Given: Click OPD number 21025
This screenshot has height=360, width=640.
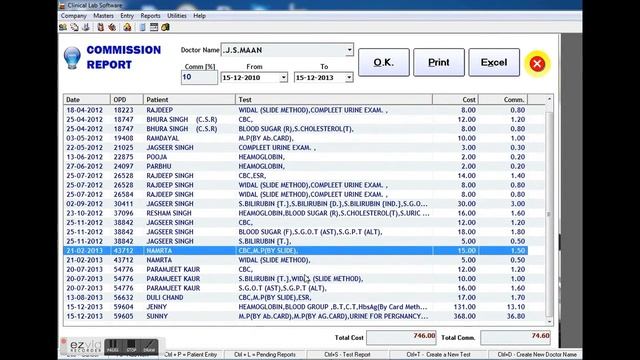Looking at the screenshot, I should 123,148.
